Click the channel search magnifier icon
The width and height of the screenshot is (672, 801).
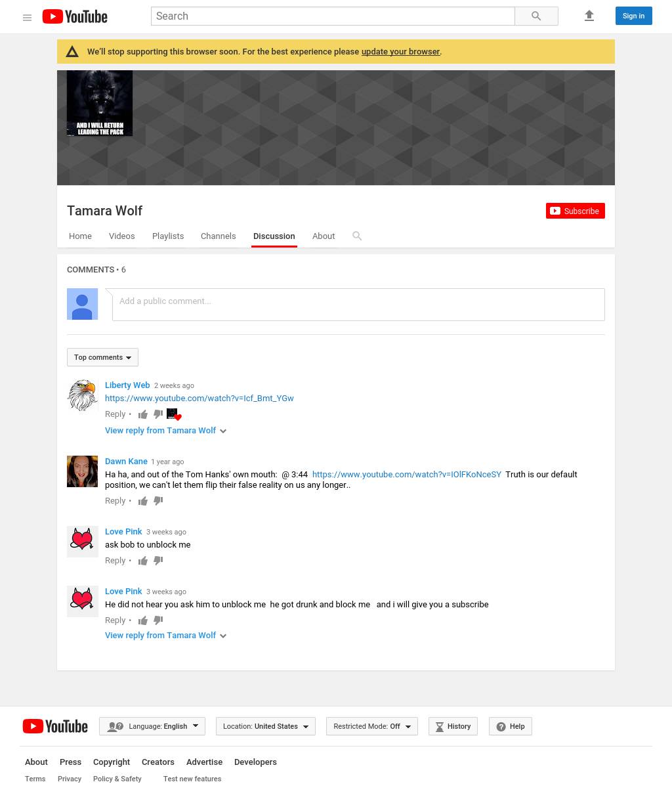tap(357, 236)
